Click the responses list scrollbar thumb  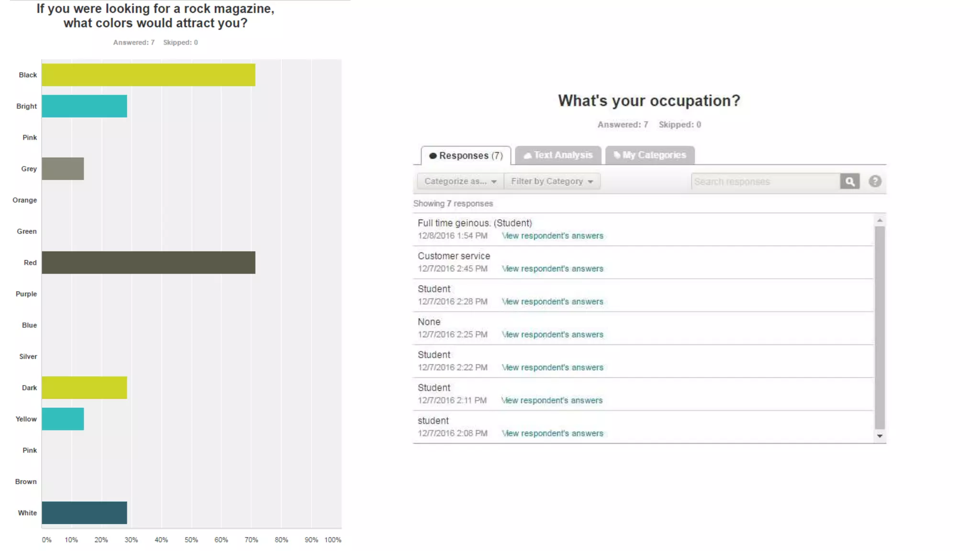880,328
